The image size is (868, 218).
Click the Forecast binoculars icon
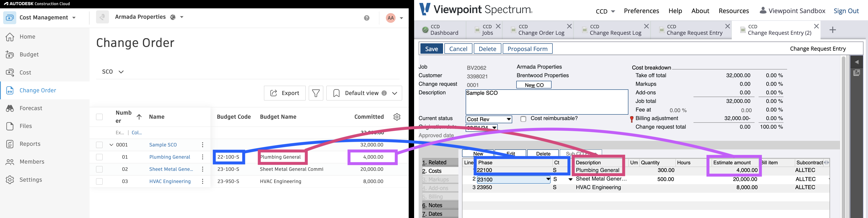point(10,108)
